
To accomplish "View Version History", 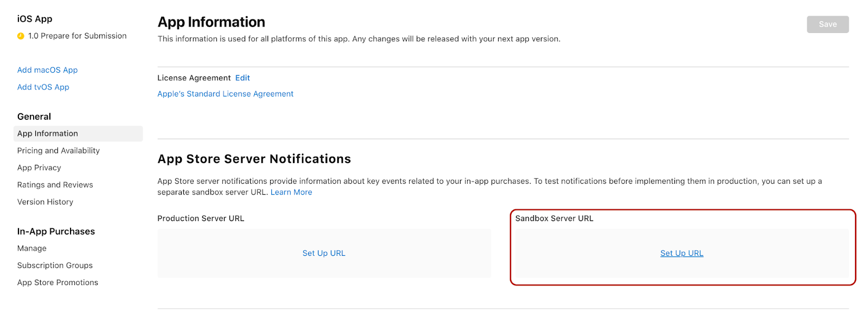I will tap(45, 202).
